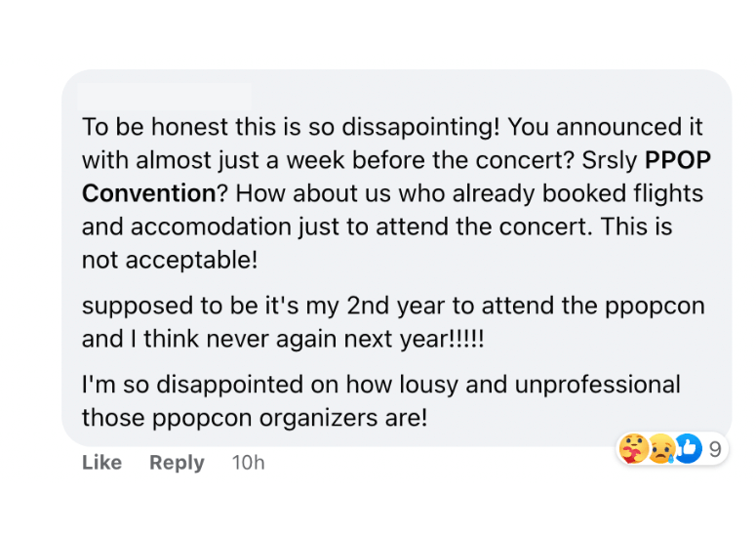Screen dimensions: 756x537
Task: Like this comment
Action: [x=101, y=463]
